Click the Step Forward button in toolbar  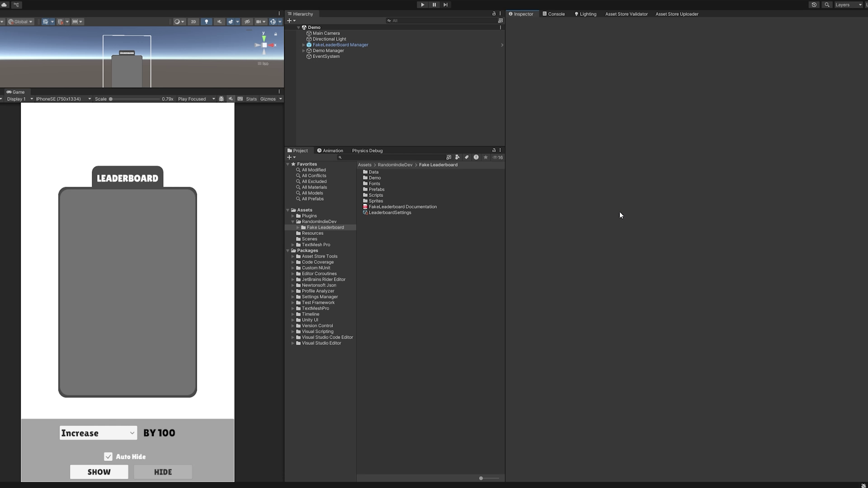(x=445, y=5)
